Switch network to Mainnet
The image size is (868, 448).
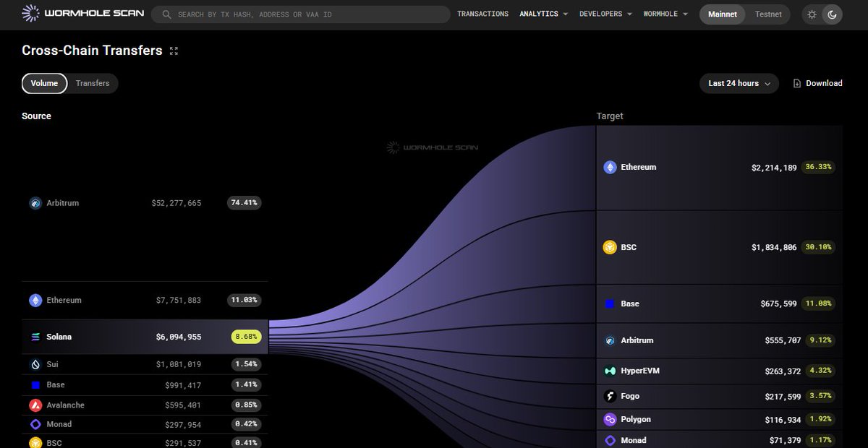pyautogui.click(x=722, y=14)
